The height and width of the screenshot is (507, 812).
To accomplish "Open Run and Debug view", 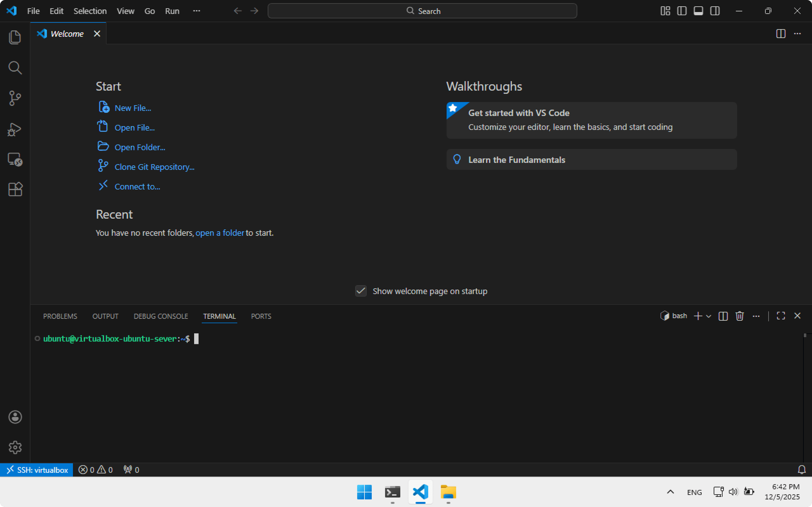I will (x=15, y=129).
